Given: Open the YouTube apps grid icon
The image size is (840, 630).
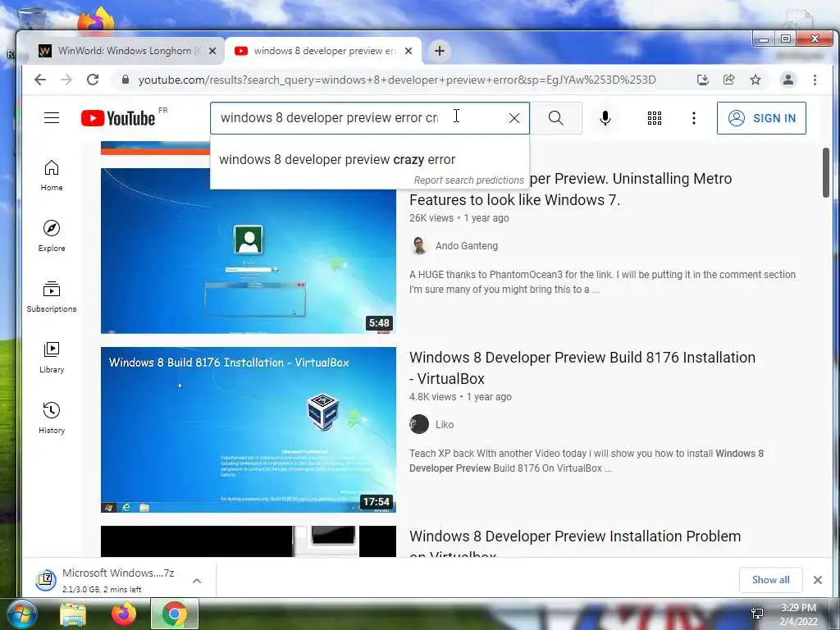Looking at the screenshot, I should 654,118.
